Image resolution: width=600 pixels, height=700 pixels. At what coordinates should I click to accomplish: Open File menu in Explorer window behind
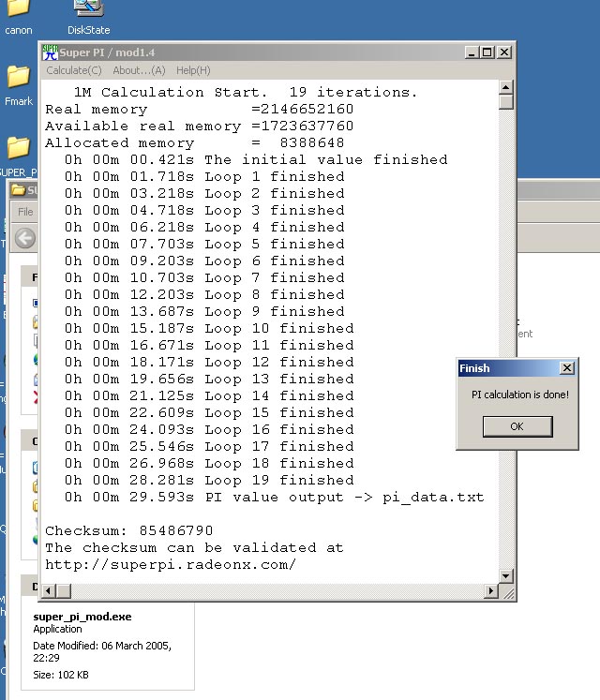coord(25,212)
